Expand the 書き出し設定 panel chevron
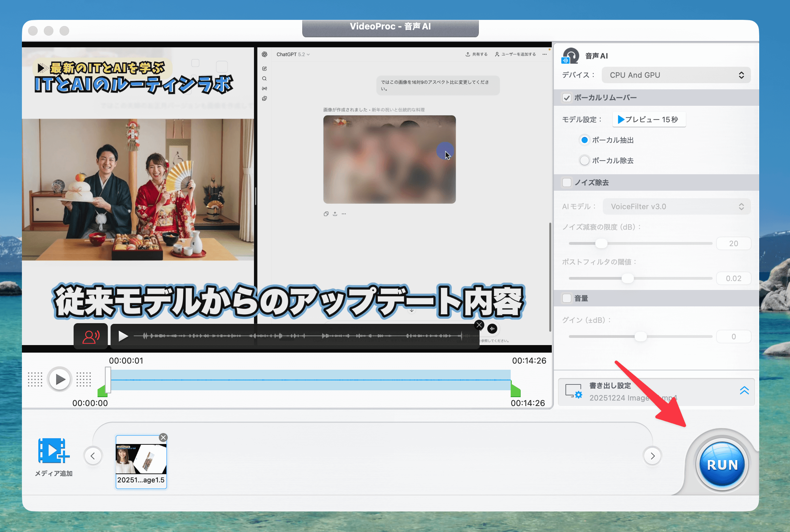Viewport: 790px width, 532px height. tap(744, 391)
